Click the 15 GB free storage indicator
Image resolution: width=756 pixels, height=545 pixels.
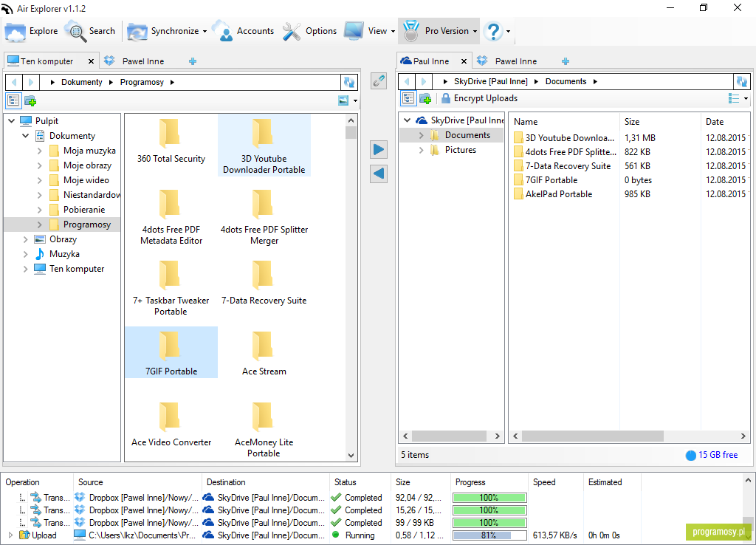pos(712,455)
